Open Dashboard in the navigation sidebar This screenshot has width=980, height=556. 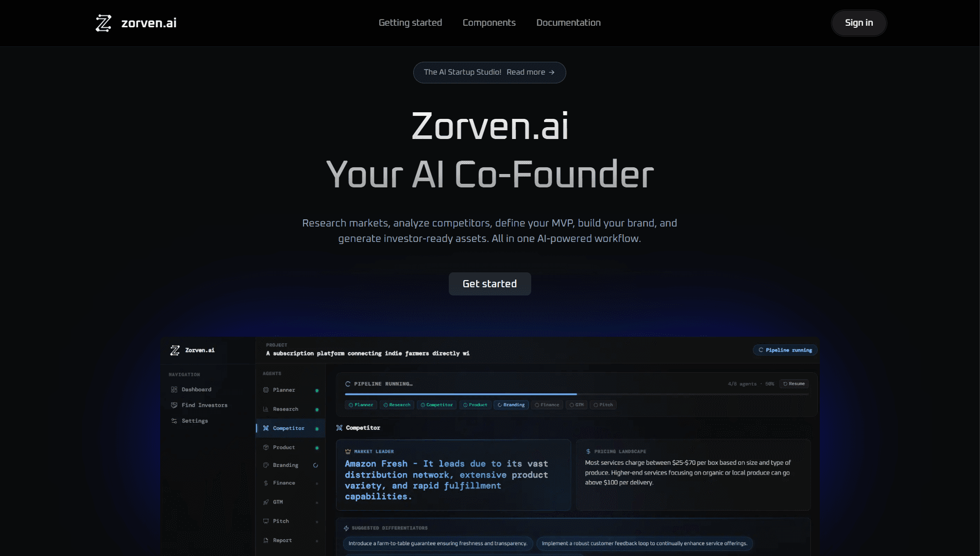(x=196, y=390)
